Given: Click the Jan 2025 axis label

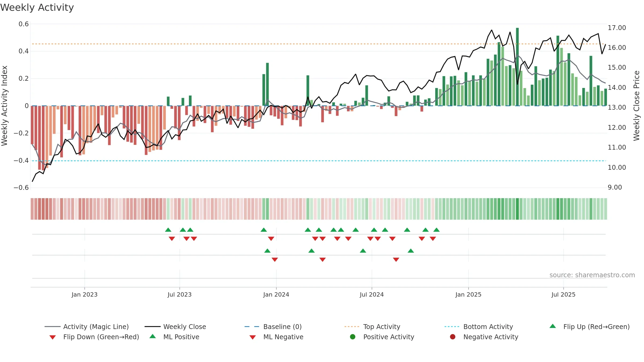Looking at the screenshot, I should tap(468, 295).
